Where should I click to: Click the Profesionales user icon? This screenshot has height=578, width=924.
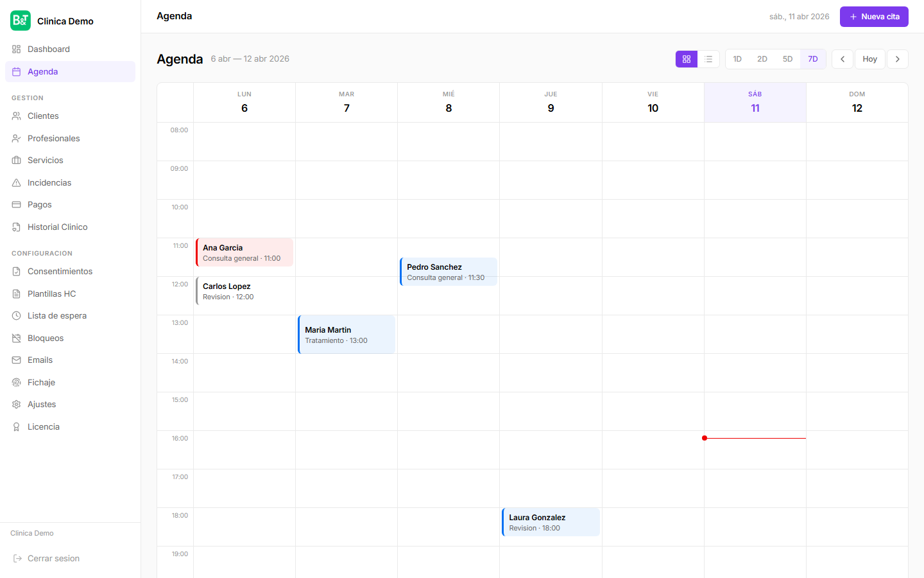tap(17, 139)
